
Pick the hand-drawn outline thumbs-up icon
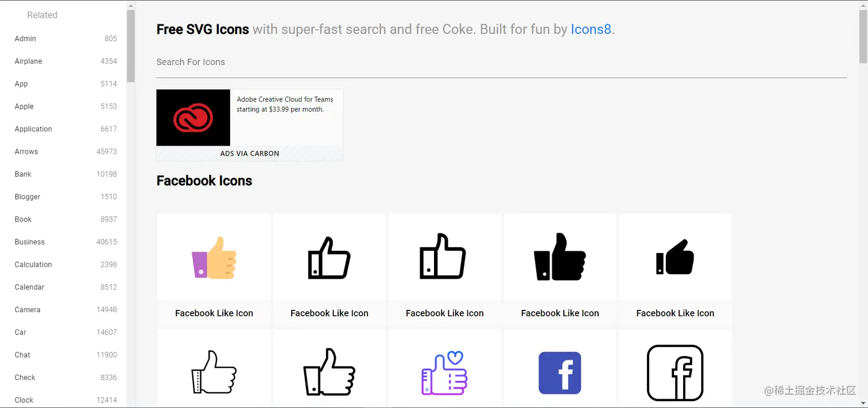click(214, 373)
